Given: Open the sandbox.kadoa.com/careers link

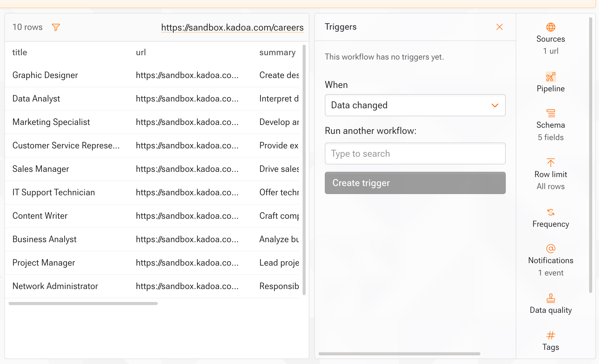Looking at the screenshot, I should [x=232, y=27].
